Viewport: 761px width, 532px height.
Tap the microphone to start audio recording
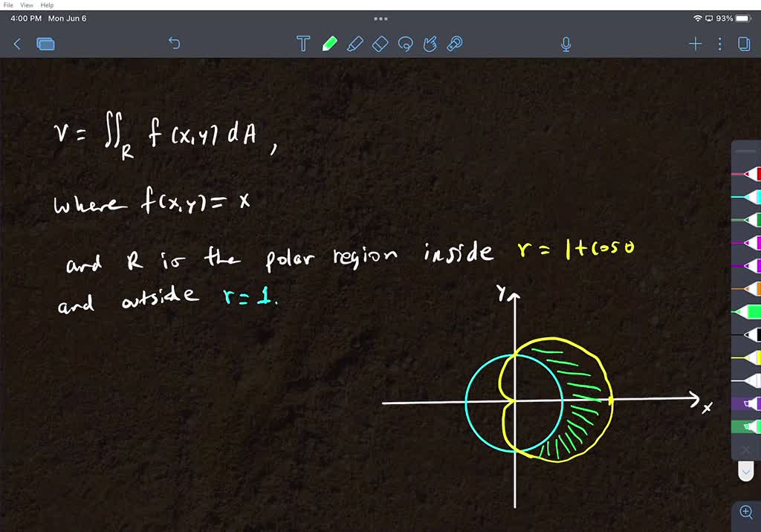566,44
